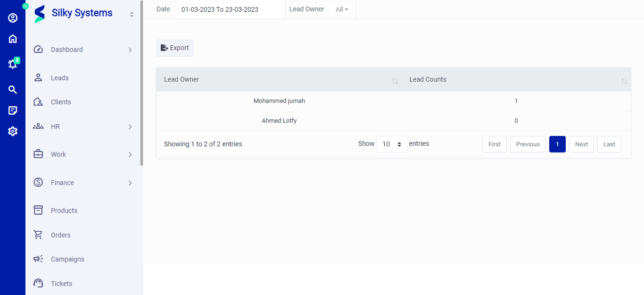Click the user profile icon in left rail
The width and height of the screenshot is (644, 295).
coord(13,18)
